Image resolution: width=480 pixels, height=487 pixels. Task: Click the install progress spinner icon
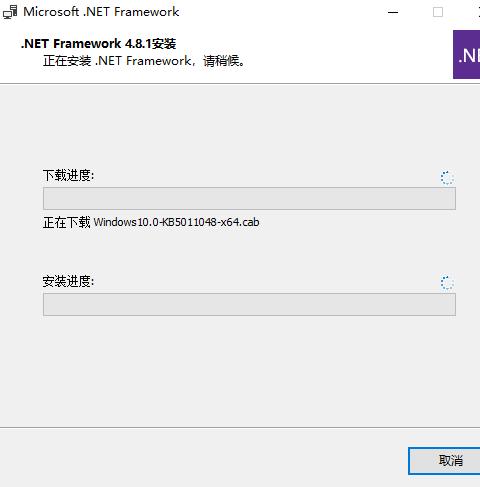click(x=447, y=283)
